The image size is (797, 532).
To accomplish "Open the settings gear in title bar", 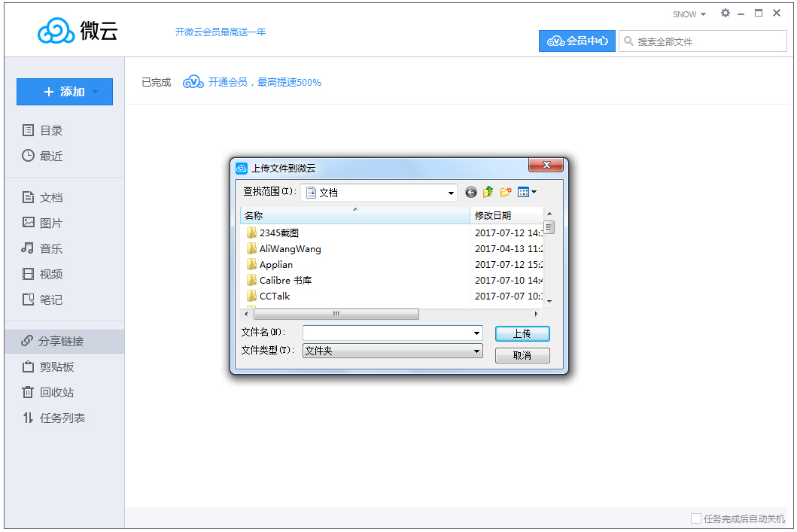I will tap(726, 14).
